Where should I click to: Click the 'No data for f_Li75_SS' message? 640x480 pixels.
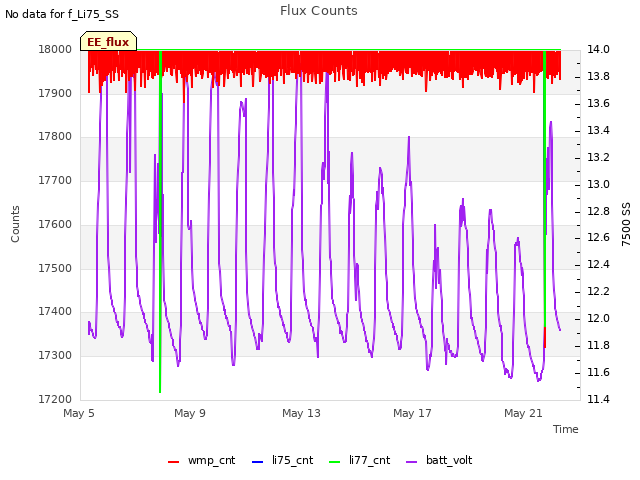click(62, 14)
